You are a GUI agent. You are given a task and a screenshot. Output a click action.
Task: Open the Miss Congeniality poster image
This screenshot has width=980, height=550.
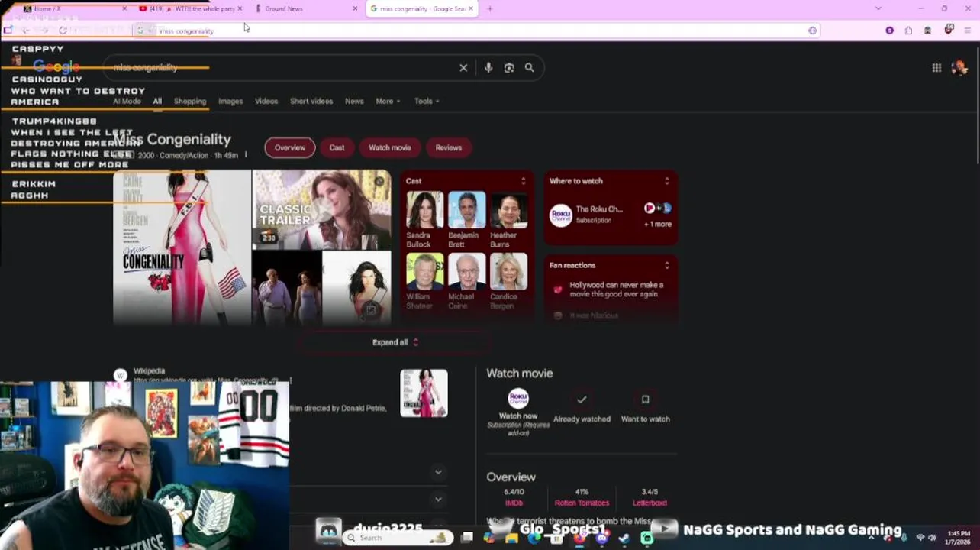[182, 247]
